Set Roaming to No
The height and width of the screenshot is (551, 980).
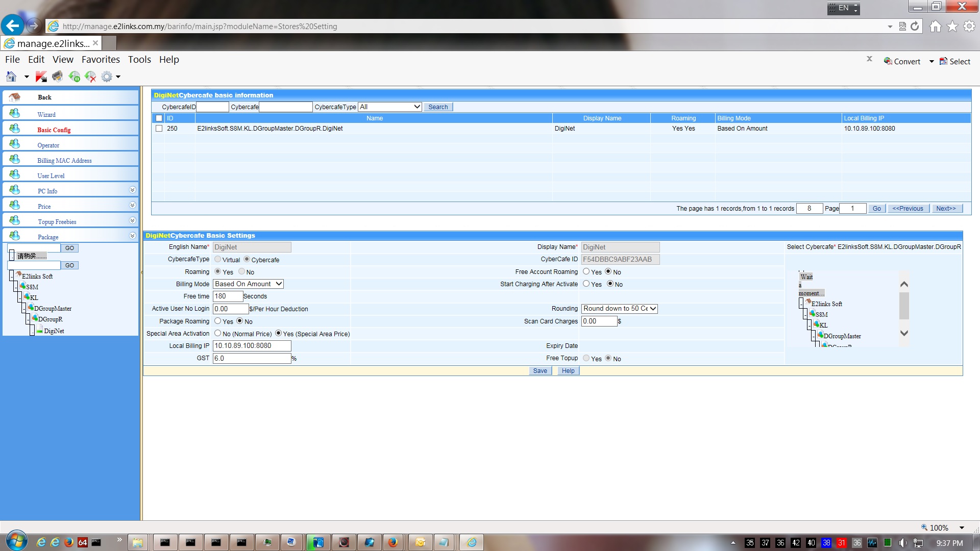[242, 271]
